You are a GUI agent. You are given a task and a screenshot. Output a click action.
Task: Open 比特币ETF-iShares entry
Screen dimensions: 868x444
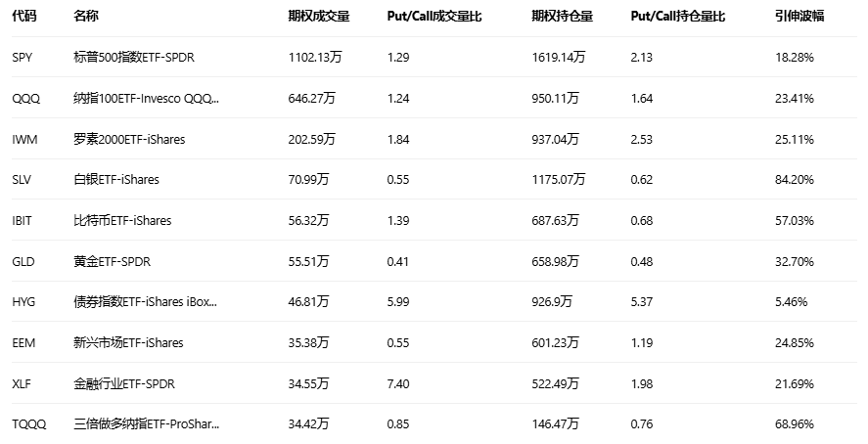pyautogui.click(x=121, y=221)
